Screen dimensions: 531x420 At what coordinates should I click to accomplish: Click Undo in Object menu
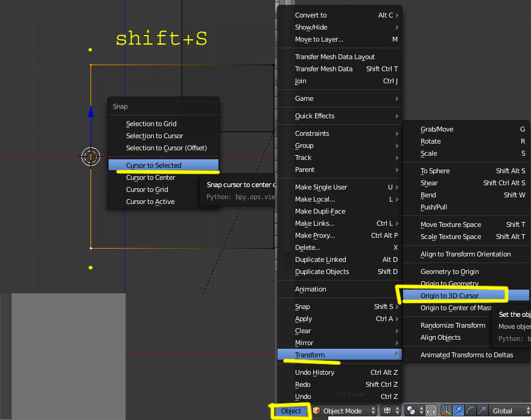340,396
